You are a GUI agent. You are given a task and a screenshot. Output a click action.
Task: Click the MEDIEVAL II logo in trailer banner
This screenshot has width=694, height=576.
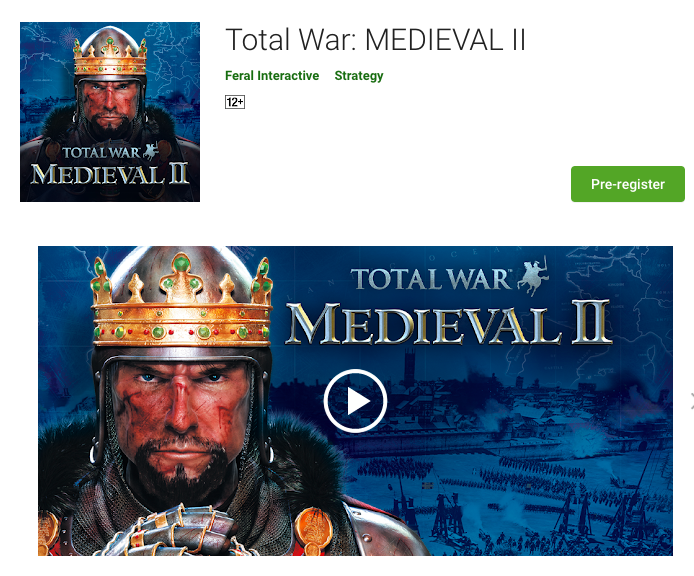[449, 323]
